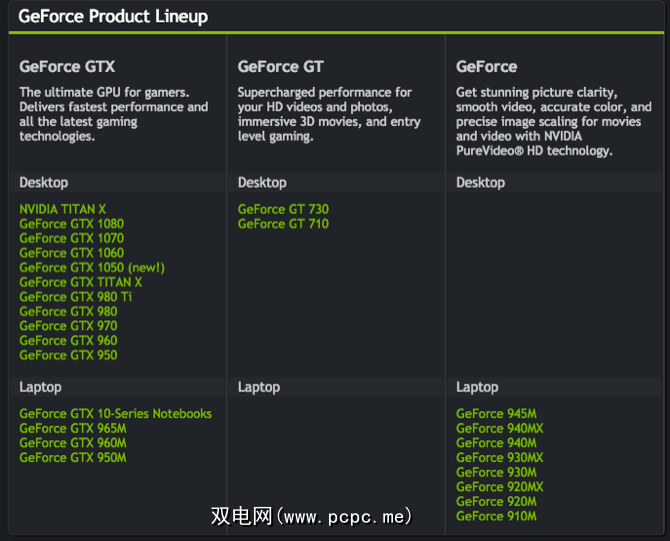Open GeForce GTX TITAN X link
Image resolution: width=670 pixels, height=541 pixels.
click(x=81, y=282)
